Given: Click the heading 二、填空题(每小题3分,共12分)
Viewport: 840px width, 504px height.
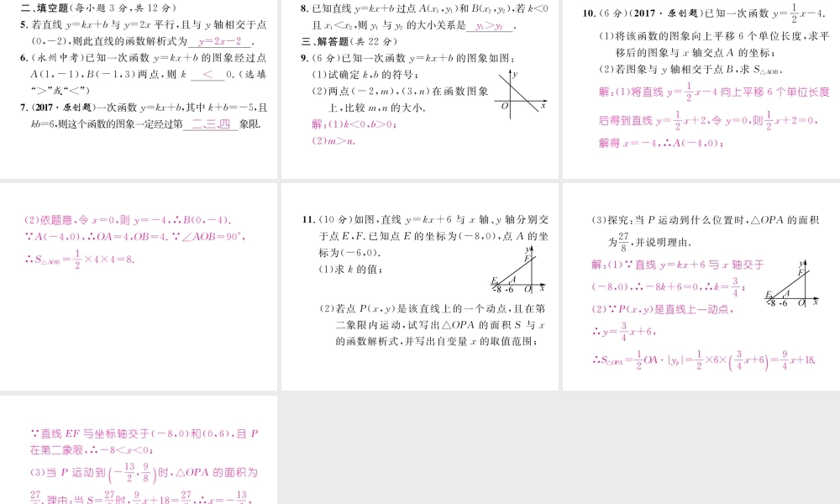Looking at the screenshot, I should tap(98, 8).
